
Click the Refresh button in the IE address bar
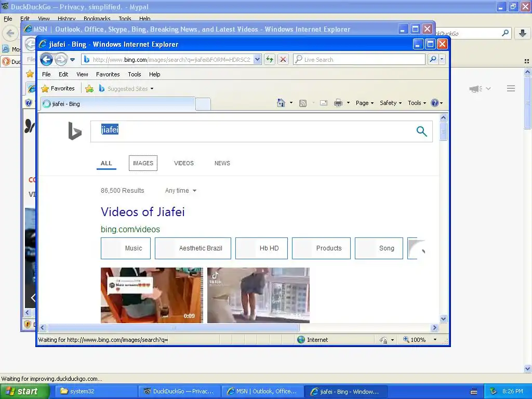point(270,60)
